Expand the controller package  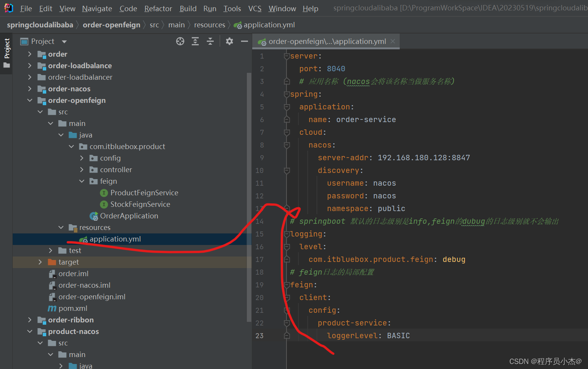tap(82, 169)
